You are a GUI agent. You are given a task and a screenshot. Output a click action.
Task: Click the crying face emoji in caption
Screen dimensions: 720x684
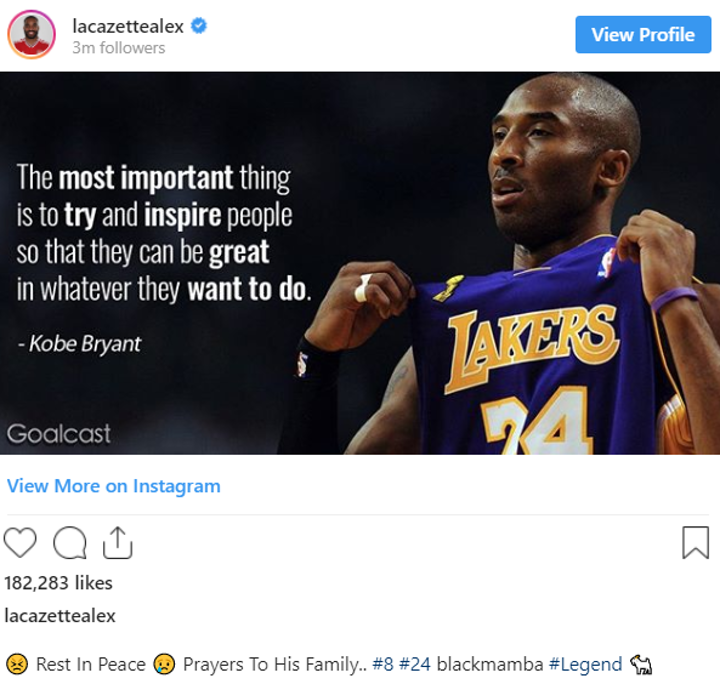click(164, 664)
